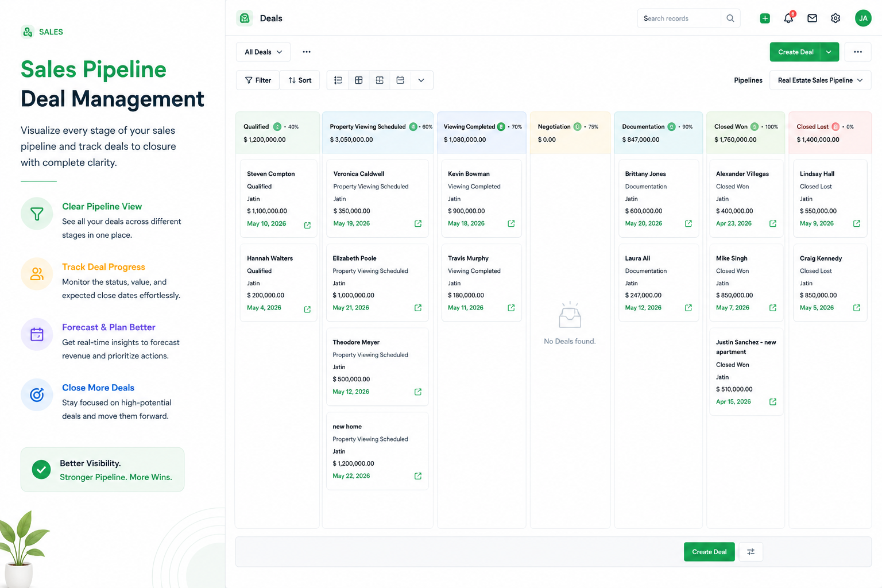The height and width of the screenshot is (588, 882).
Task: Open the Travis Murphy deal name
Action: (468, 258)
